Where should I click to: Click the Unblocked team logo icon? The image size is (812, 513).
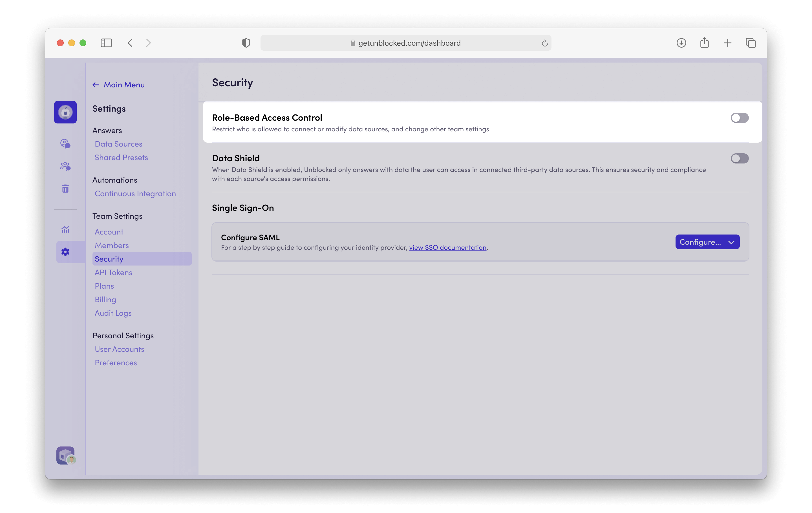click(x=65, y=112)
